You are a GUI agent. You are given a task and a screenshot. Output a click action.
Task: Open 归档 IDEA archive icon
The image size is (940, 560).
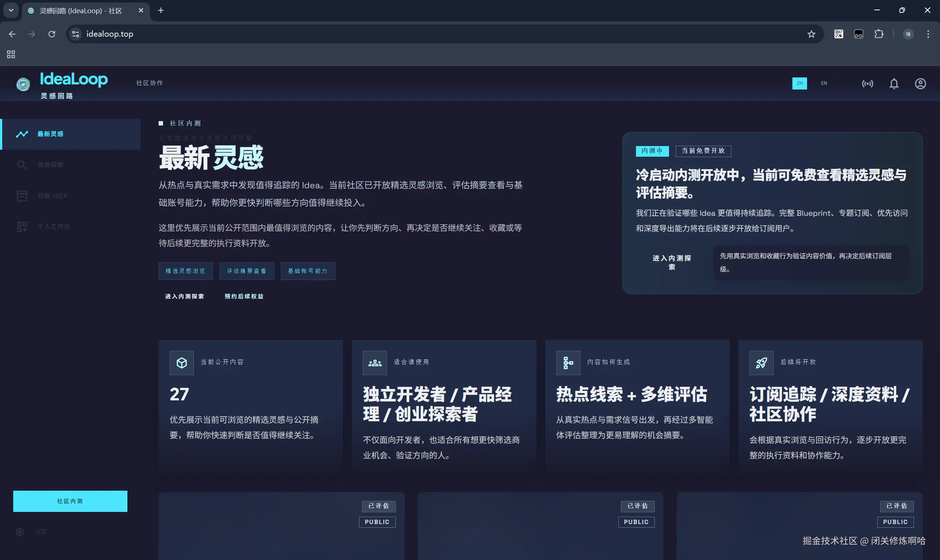[22, 196]
